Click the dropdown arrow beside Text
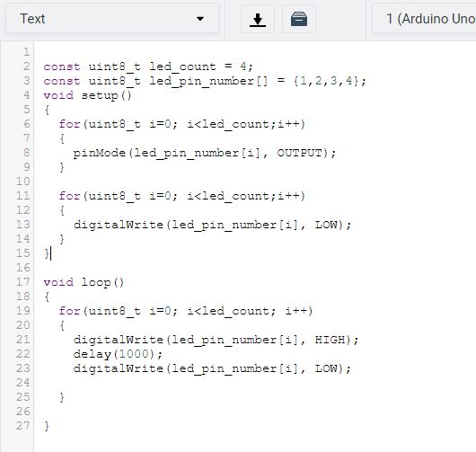 pyautogui.click(x=200, y=19)
